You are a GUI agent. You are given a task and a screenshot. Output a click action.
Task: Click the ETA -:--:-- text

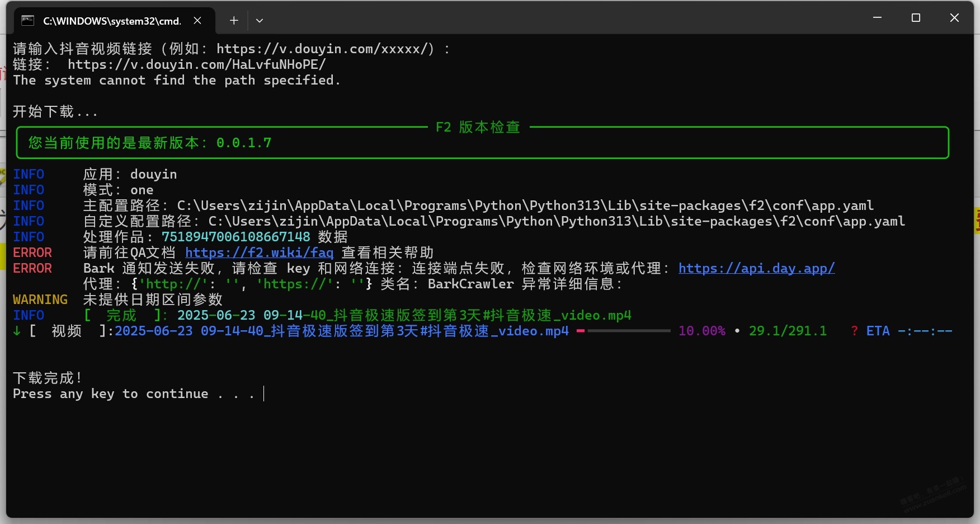909,331
